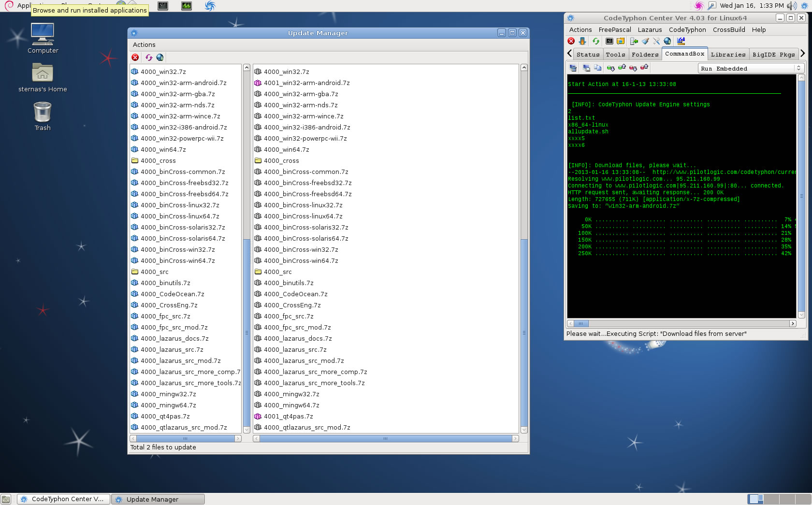Open the Trash desktop icon
Viewport: 812px width, 505px height.
pyautogui.click(x=43, y=116)
